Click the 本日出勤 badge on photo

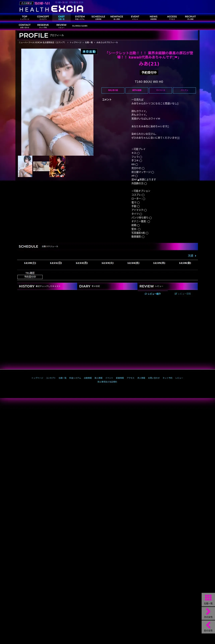coord(89,51)
